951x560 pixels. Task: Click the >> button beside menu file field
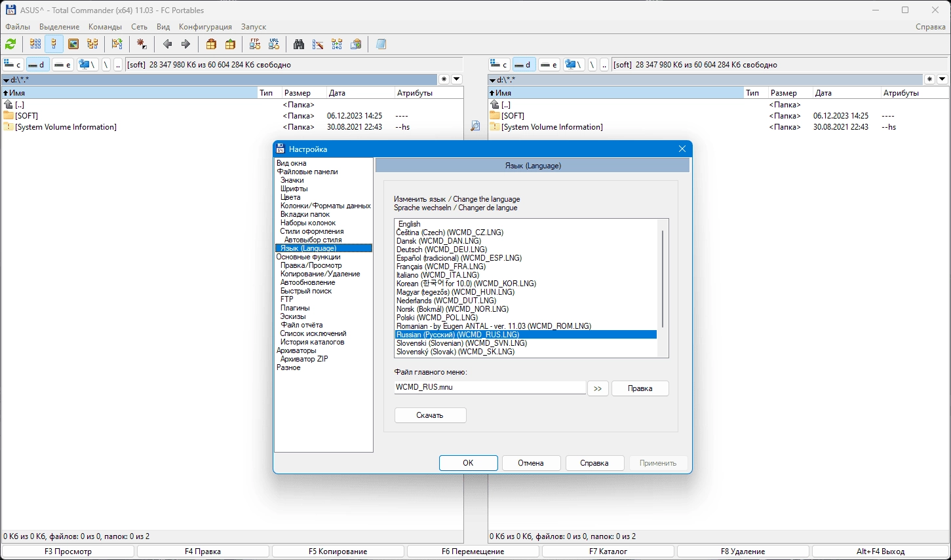pyautogui.click(x=597, y=388)
